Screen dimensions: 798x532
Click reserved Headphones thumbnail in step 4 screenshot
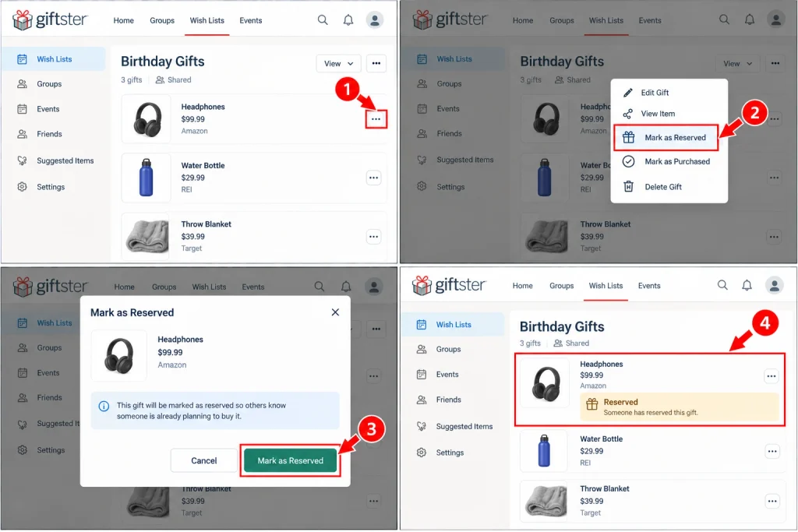[x=545, y=383]
